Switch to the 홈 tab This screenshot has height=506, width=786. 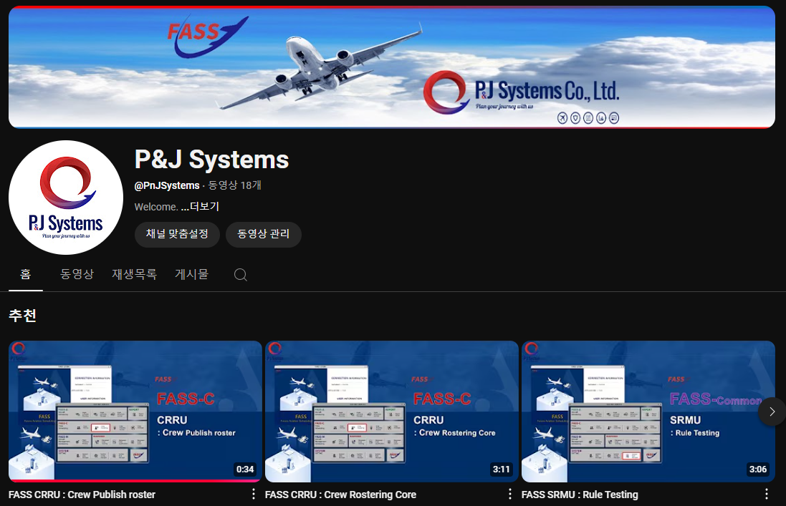(26, 274)
